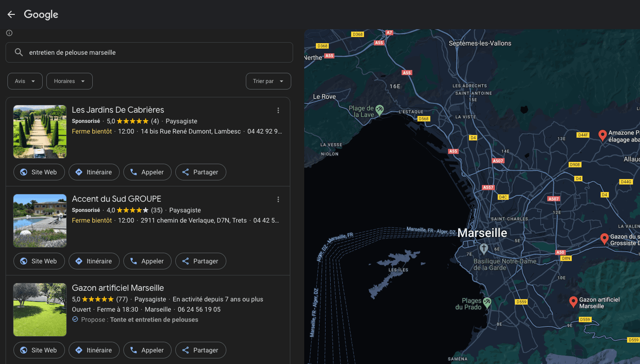Visit Site Web of Les Jardins De Cabrières
This screenshot has width=640, height=364.
39,172
